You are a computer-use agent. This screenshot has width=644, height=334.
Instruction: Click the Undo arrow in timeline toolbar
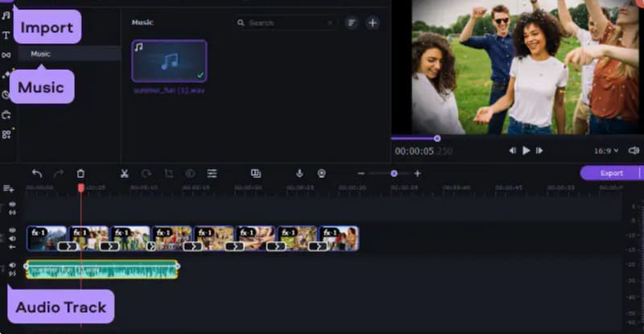click(x=37, y=173)
